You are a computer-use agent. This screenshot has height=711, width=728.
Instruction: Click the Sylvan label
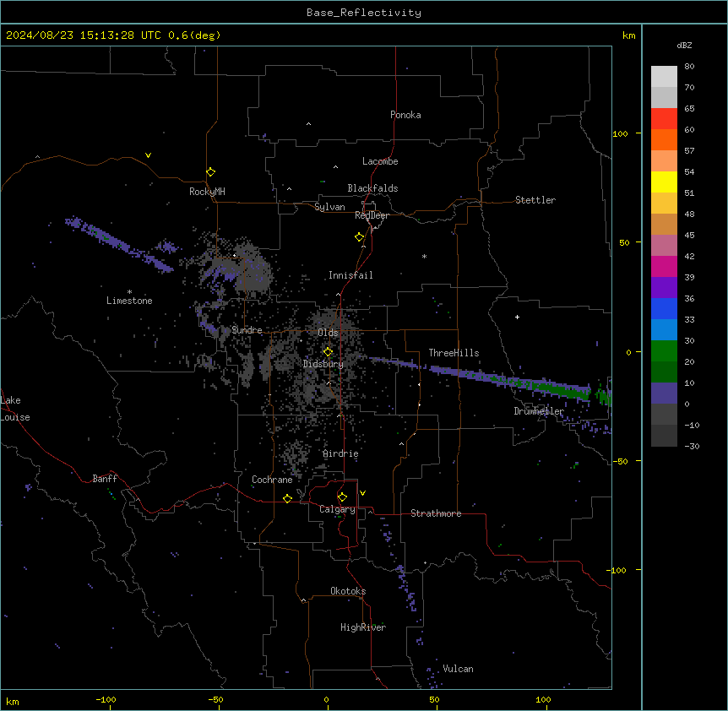coord(329,207)
